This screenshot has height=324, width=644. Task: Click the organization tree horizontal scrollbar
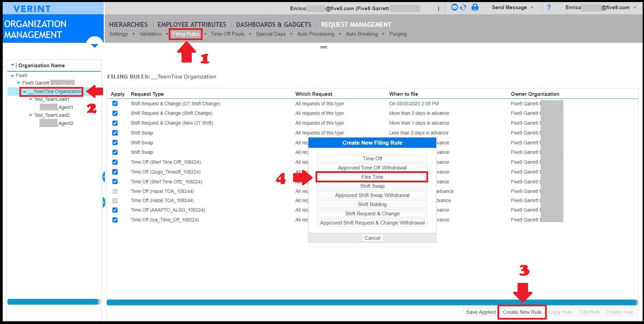click(53, 302)
